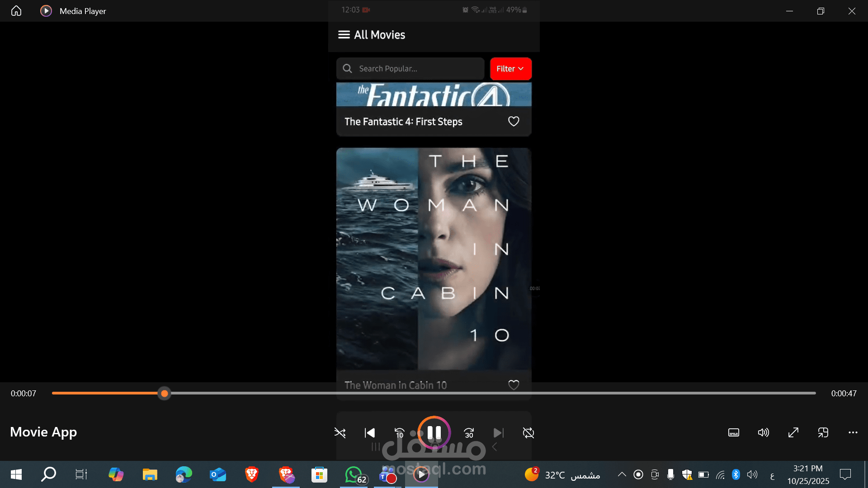This screenshot has height=488, width=868.
Task: Toggle repeat mode
Action: 528,433
